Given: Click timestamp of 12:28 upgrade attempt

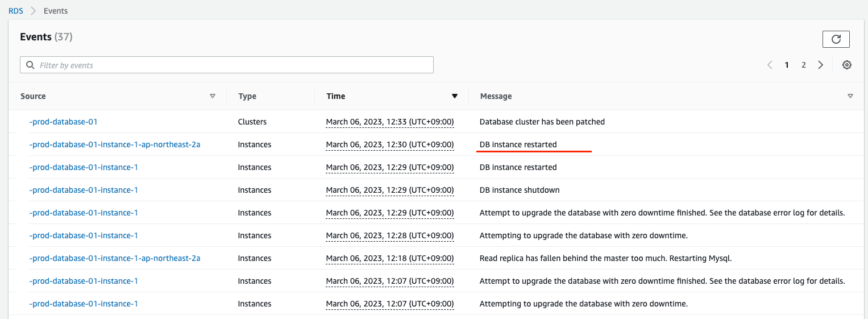Looking at the screenshot, I should [x=389, y=235].
